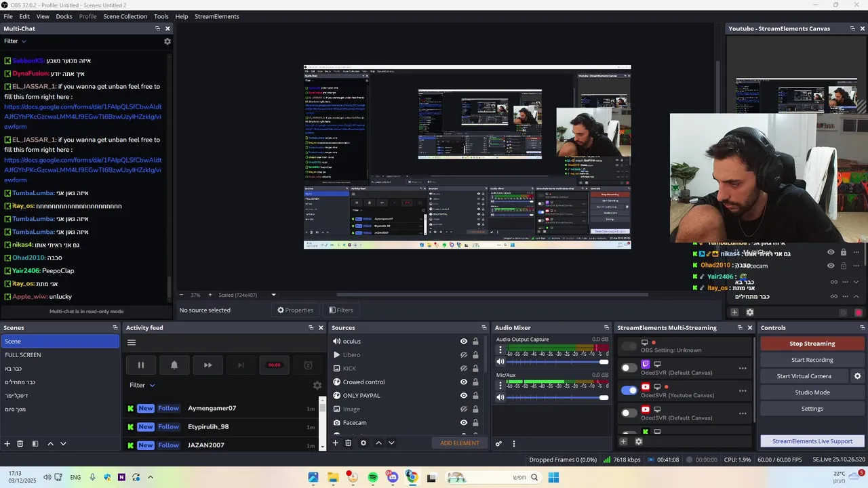Open Multi-Streaming panel settings gear

(638, 442)
